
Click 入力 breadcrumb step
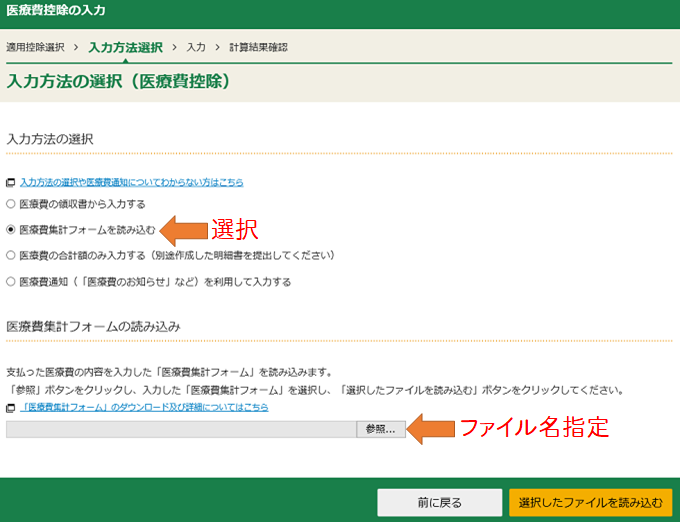[x=196, y=47]
